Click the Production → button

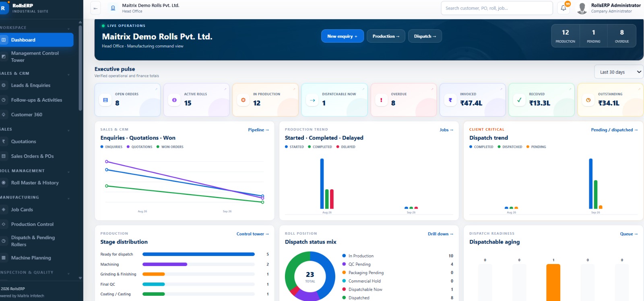[x=386, y=36]
